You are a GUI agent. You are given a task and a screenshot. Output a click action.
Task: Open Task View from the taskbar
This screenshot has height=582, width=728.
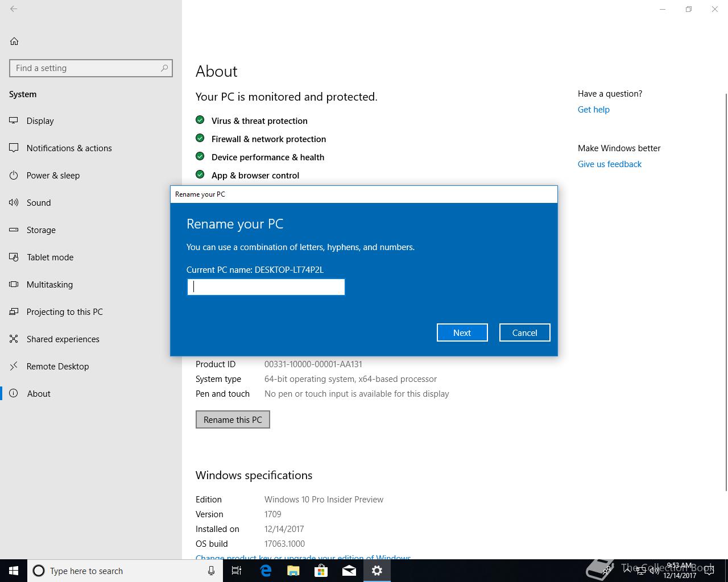(237, 571)
